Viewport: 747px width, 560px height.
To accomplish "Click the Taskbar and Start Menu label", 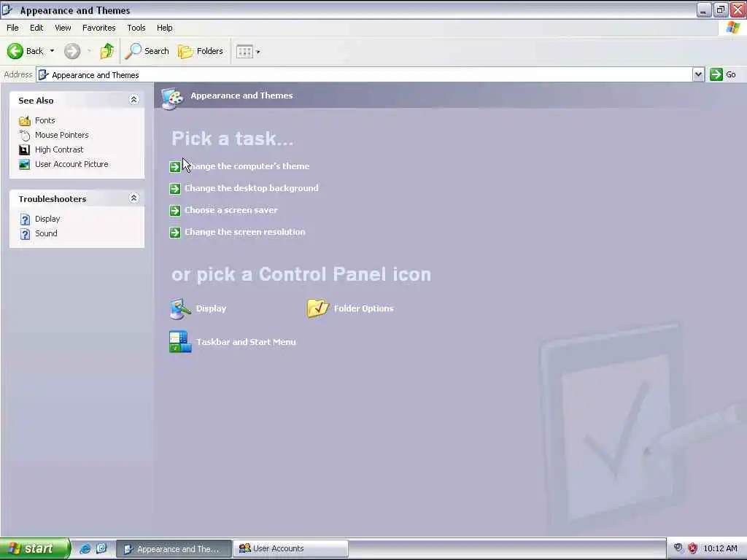I will [x=246, y=342].
